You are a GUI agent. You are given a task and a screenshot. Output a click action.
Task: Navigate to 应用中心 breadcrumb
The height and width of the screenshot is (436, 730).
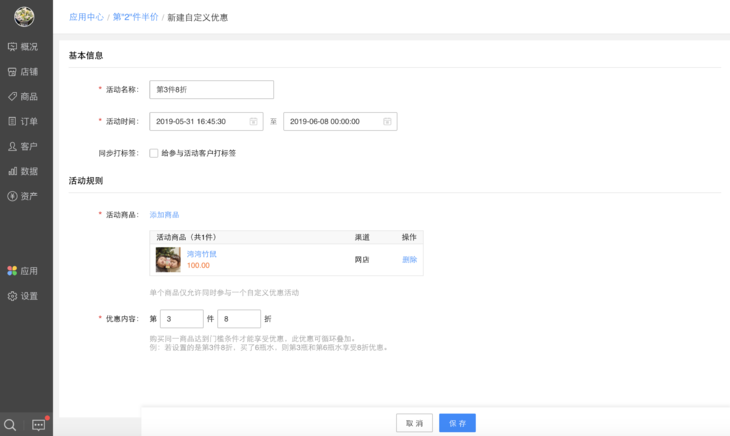[x=85, y=17]
